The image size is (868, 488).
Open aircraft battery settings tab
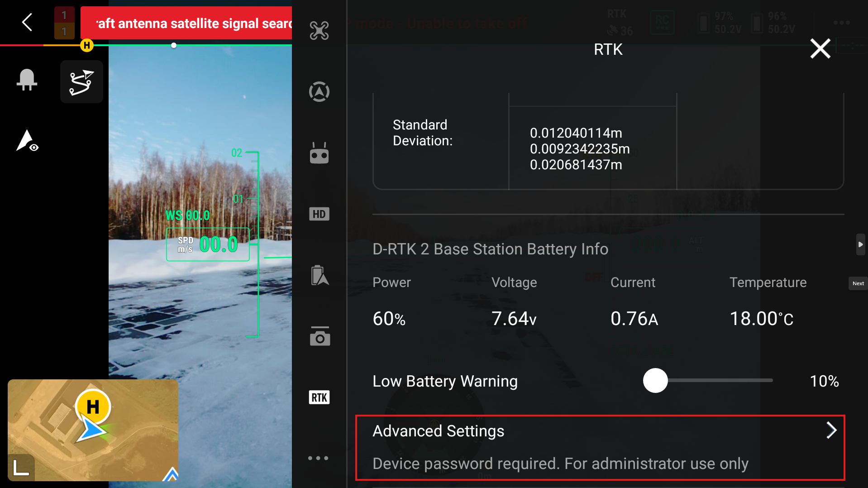(319, 275)
